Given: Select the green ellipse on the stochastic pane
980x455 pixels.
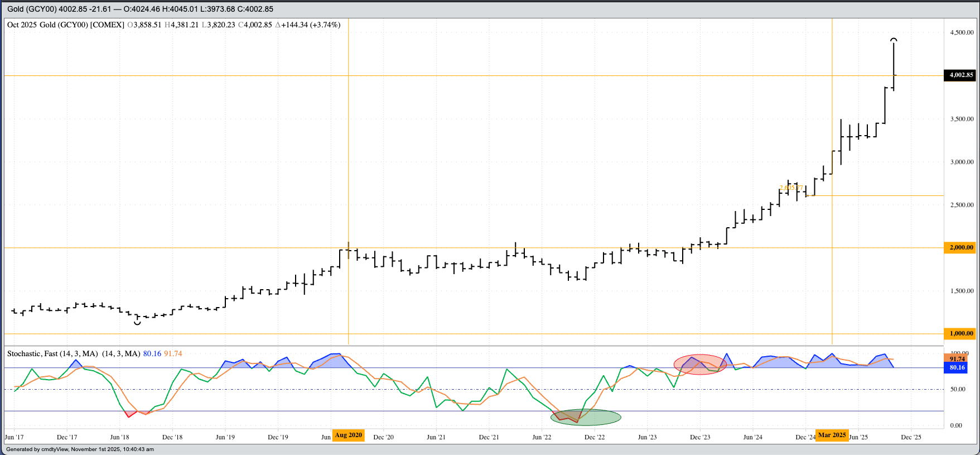Looking at the screenshot, I should (586, 417).
